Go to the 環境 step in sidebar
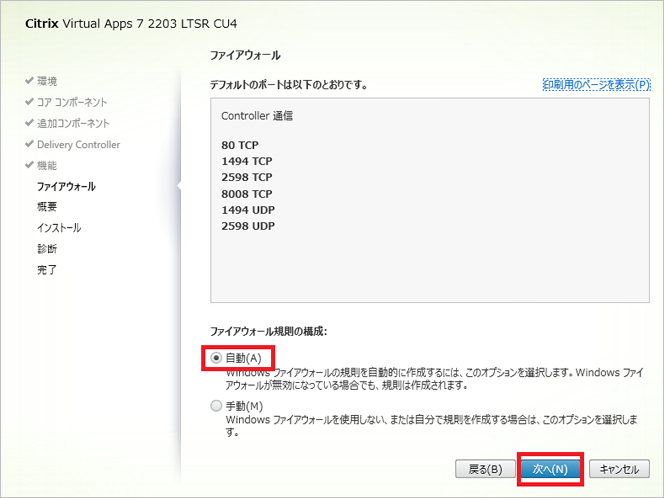Viewport: 664px width, 498px height. point(47,81)
